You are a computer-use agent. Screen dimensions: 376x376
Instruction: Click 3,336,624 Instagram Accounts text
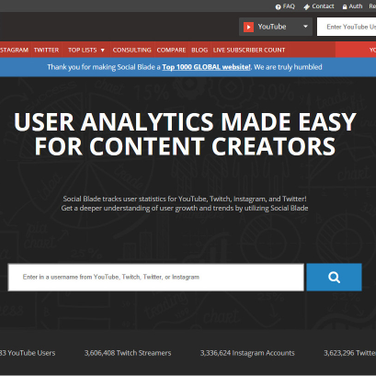tap(247, 353)
